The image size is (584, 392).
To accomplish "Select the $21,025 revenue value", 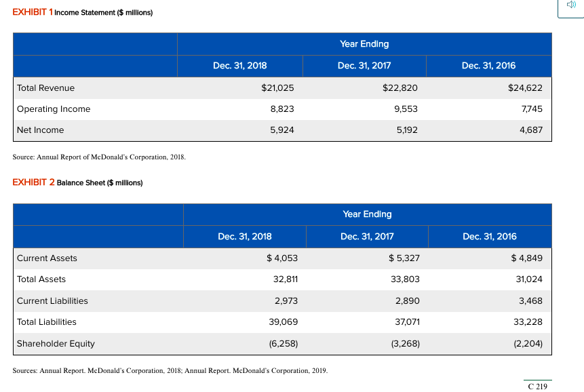I will coord(278,87).
